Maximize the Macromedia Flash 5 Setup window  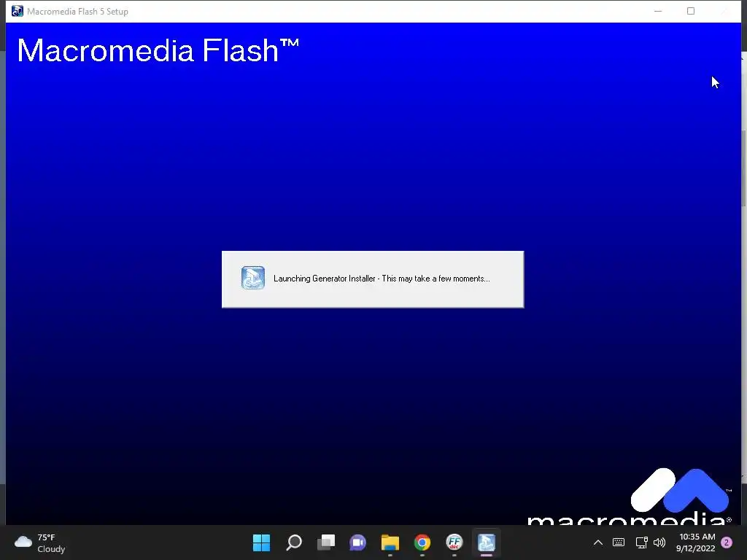tap(690, 11)
